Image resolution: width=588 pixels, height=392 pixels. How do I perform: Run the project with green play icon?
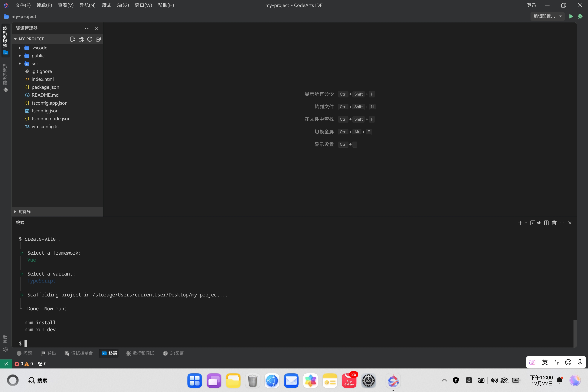[571, 16]
